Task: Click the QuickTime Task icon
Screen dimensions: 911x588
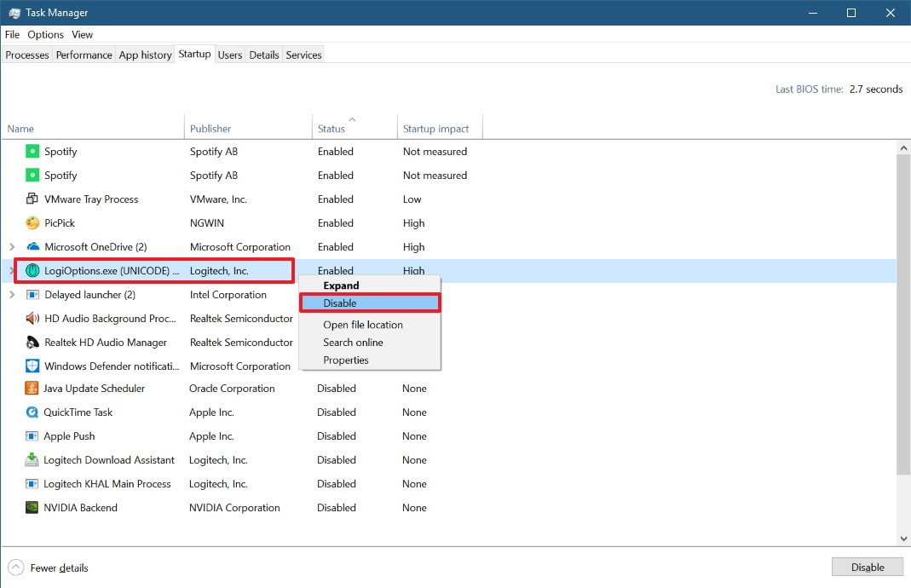Action: (x=32, y=412)
